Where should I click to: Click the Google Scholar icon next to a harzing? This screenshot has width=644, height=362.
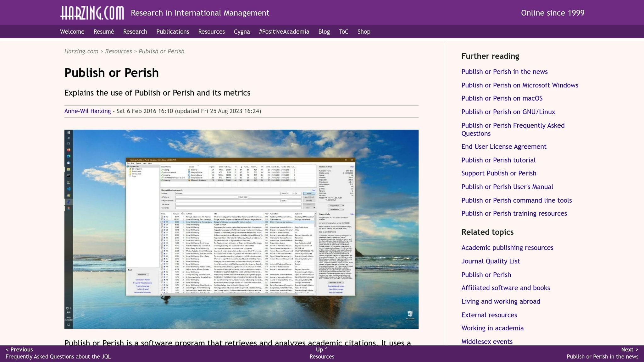click(x=189, y=175)
